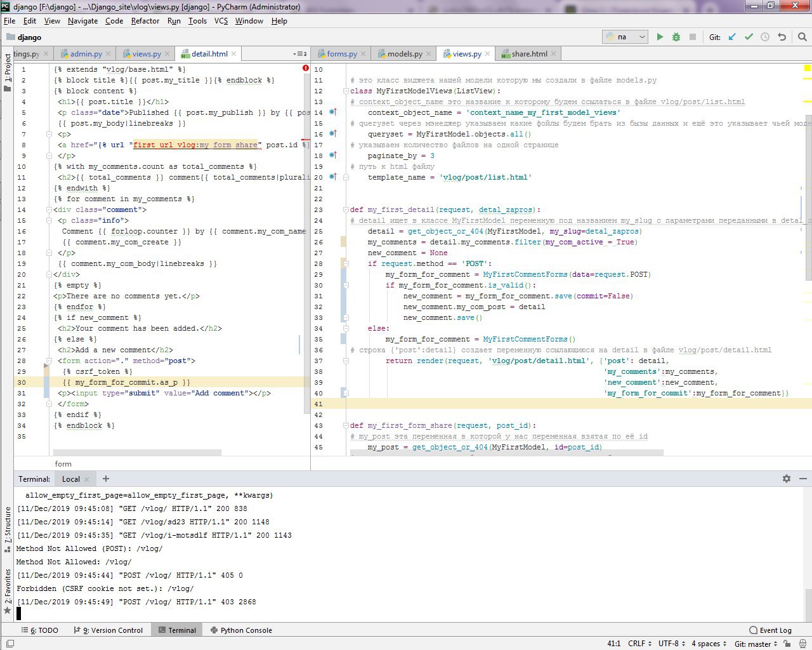The height and width of the screenshot is (650, 812).
Task: Click override gutter icon at line 14
Action: pos(333,112)
